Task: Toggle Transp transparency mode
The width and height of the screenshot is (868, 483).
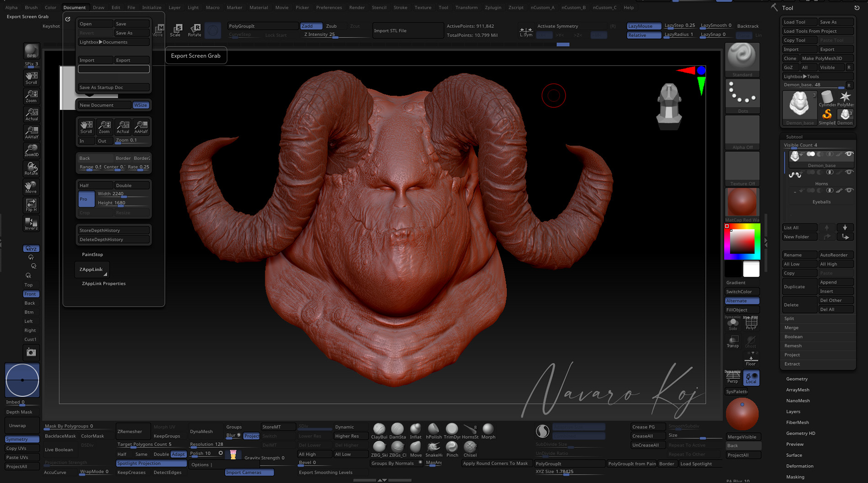Action: (733, 342)
